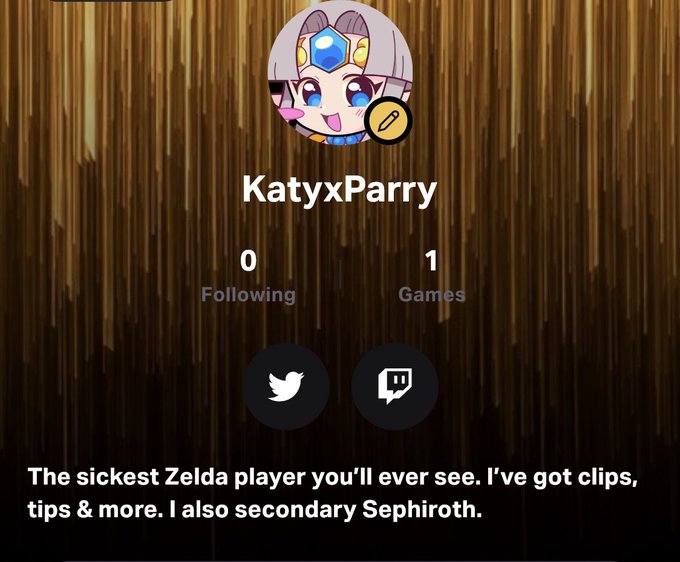Select the chibi character profile picture
Image resolution: width=680 pixels, height=562 pixels.
click(x=340, y=72)
